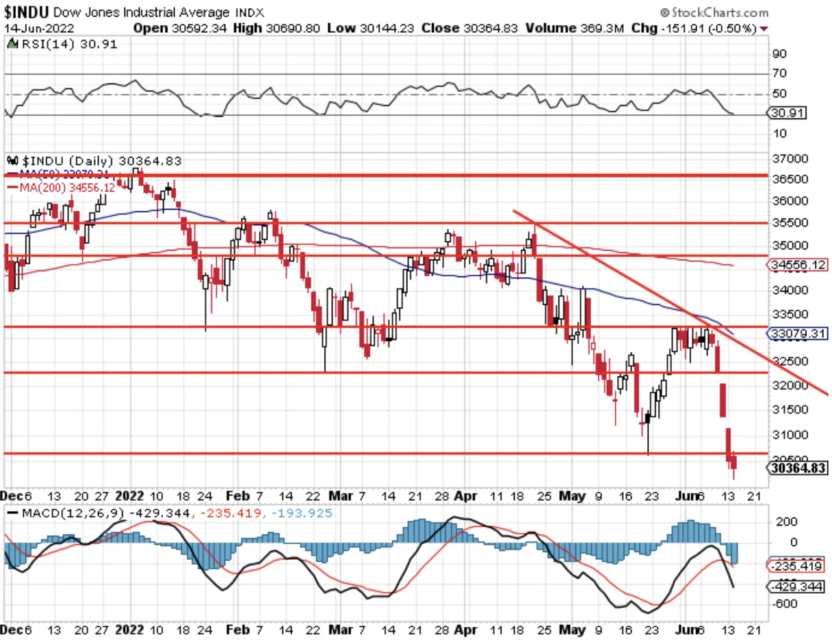Click the $INDU ticker symbol title
832x644 pixels.
26,12
